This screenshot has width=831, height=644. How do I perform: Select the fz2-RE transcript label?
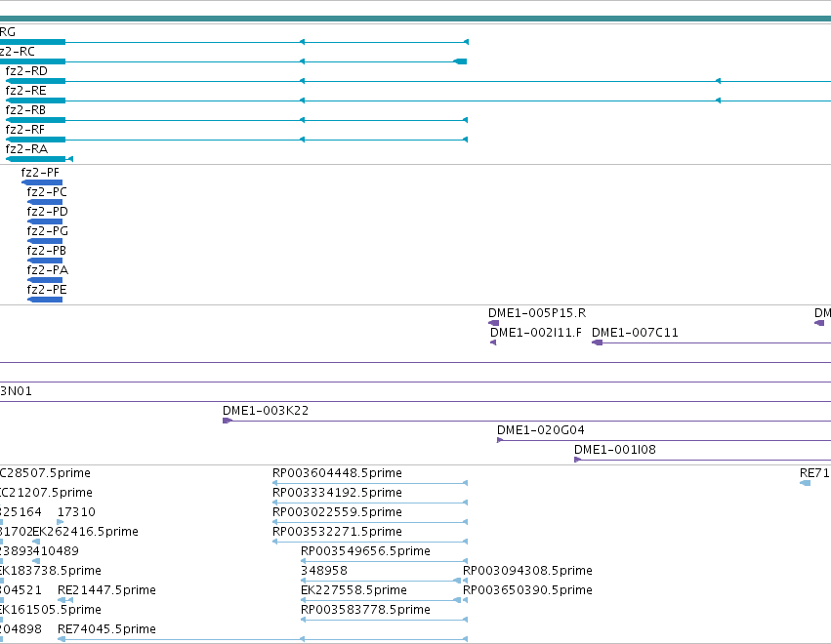pos(26,91)
